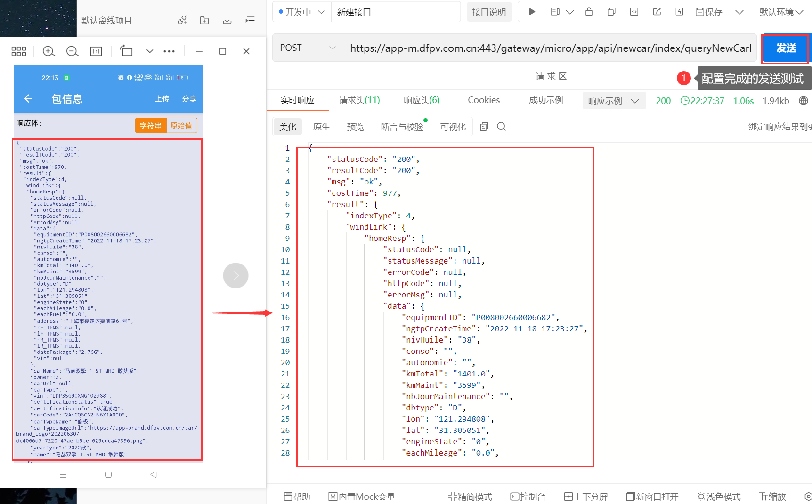812x504 pixels.
Task: Toggle the lock icon in the top toolbar
Action: pyautogui.click(x=589, y=12)
